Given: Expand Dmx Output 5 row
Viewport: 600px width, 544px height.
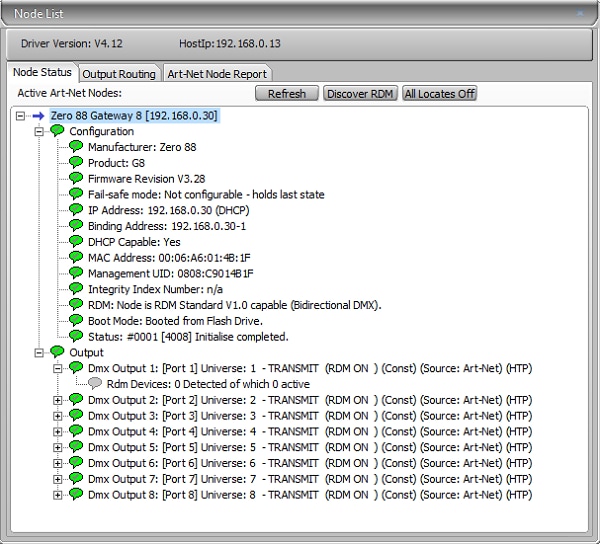Looking at the screenshot, I should click(58, 448).
